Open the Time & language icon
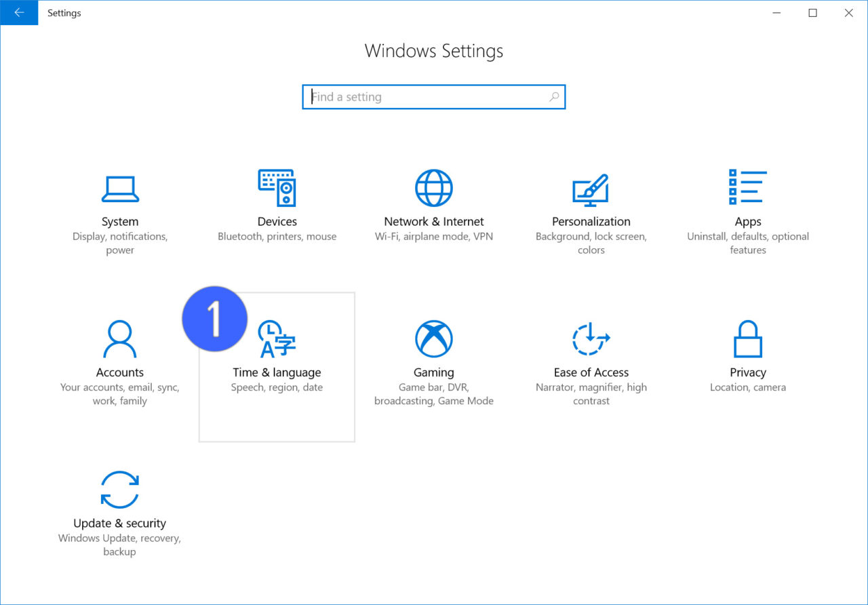Screen dimensions: 868x605 (278, 339)
